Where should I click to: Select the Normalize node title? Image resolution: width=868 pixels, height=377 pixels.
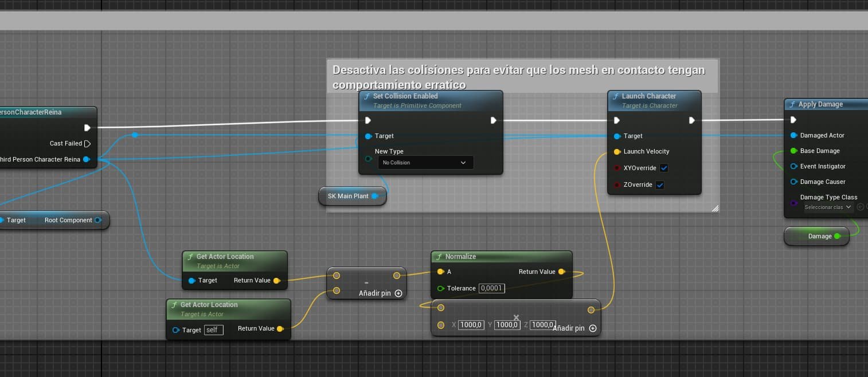pyautogui.click(x=461, y=257)
